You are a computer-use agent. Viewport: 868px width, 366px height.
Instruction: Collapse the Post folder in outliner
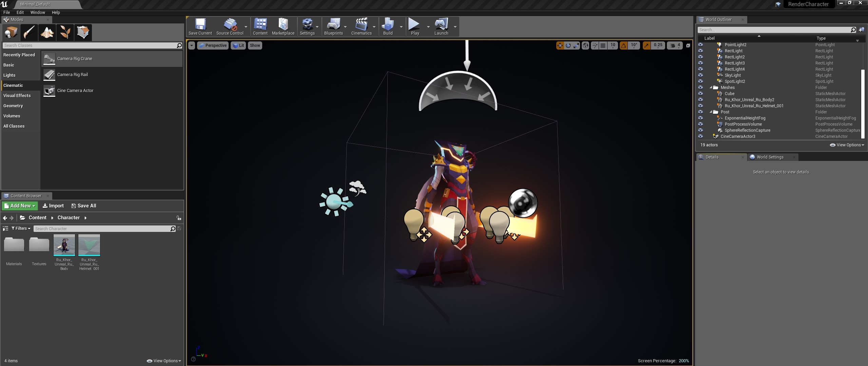pyautogui.click(x=711, y=112)
